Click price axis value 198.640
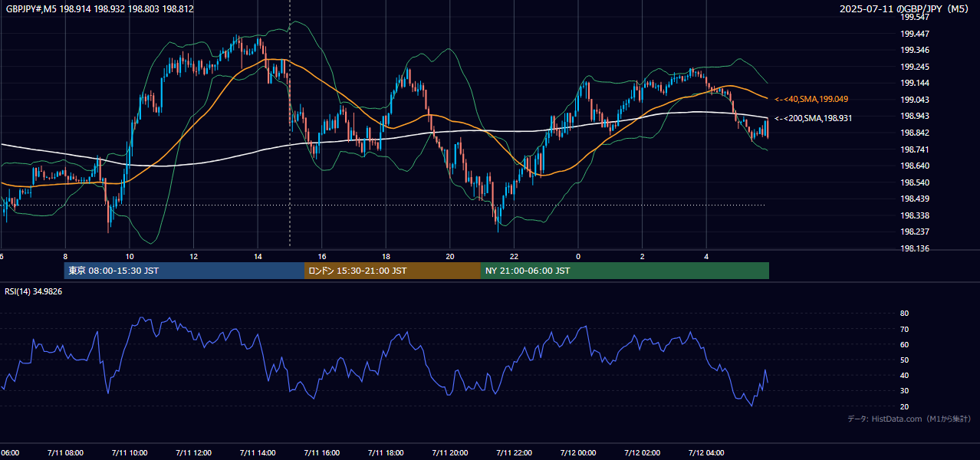This screenshot has width=980, height=460. [916, 166]
